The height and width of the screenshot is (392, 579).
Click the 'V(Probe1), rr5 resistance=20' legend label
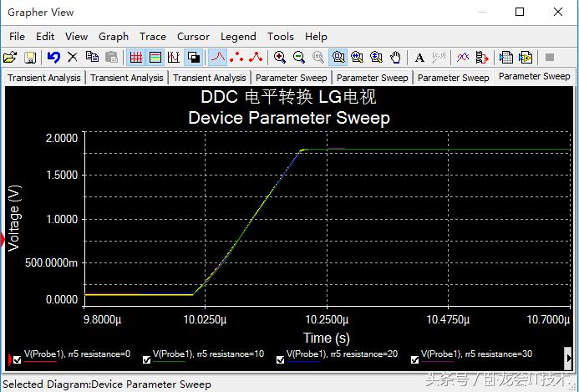[342, 354]
